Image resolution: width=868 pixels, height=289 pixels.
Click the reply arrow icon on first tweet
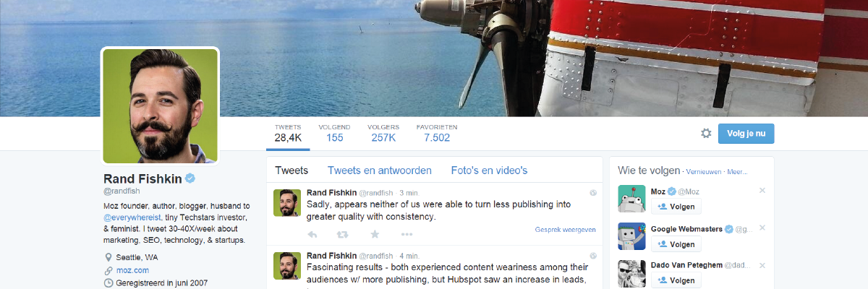point(312,234)
